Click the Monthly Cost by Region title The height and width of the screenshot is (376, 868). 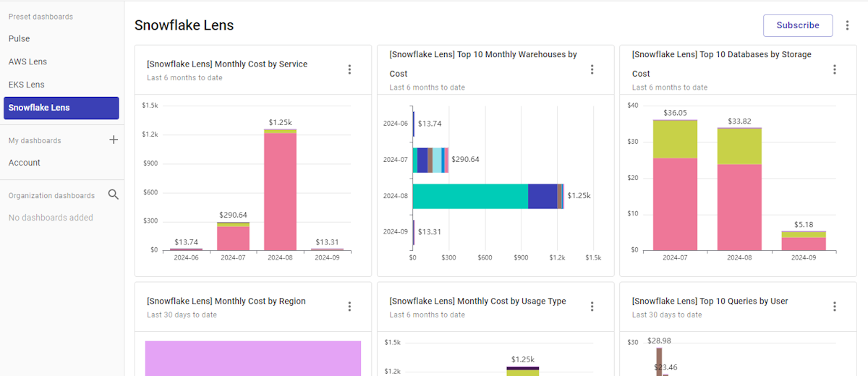coord(226,302)
